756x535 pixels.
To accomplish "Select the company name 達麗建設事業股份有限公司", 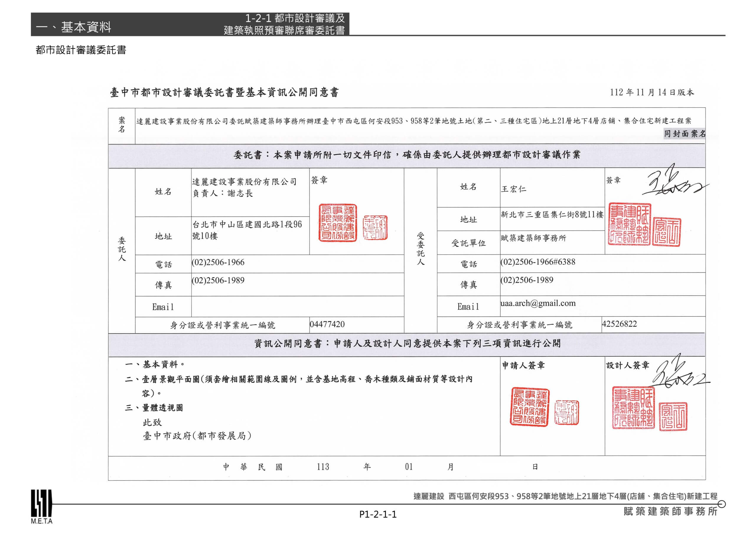I will tap(244, 181).
